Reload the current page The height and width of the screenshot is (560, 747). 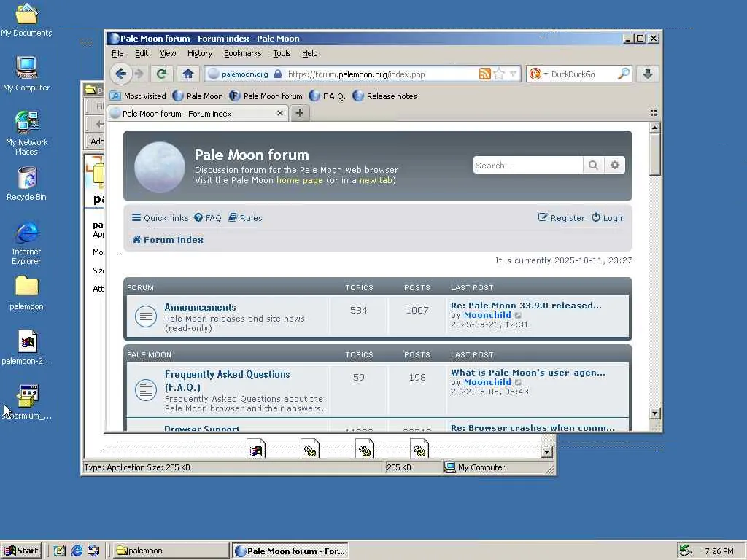161,74
